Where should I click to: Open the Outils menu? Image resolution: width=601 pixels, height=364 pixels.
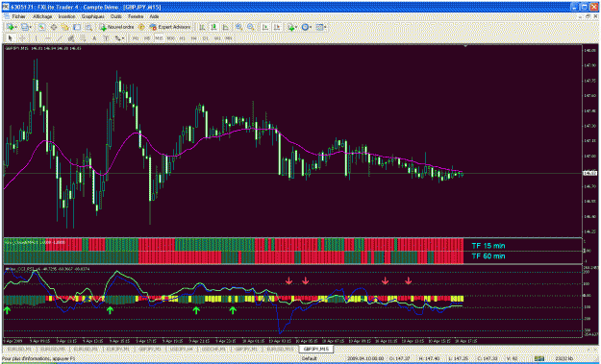point(116,16)
